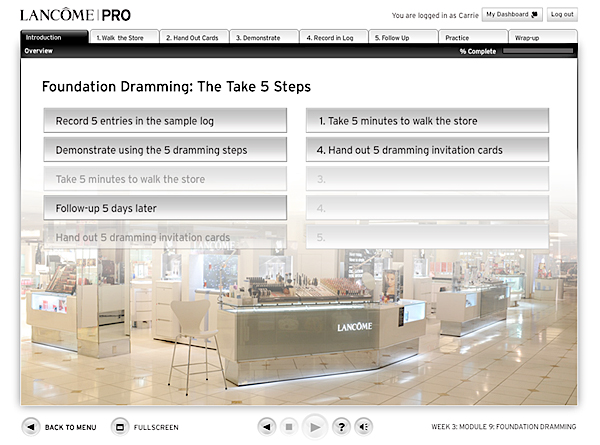This screenshot has height=445, width=600.
Task: Select 'Follow-up 5 days later' option
Action: pos(165,208)
